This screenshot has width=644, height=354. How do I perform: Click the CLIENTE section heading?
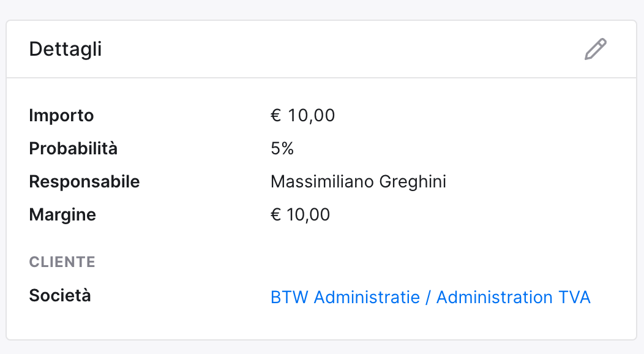[x=62, y=262]
